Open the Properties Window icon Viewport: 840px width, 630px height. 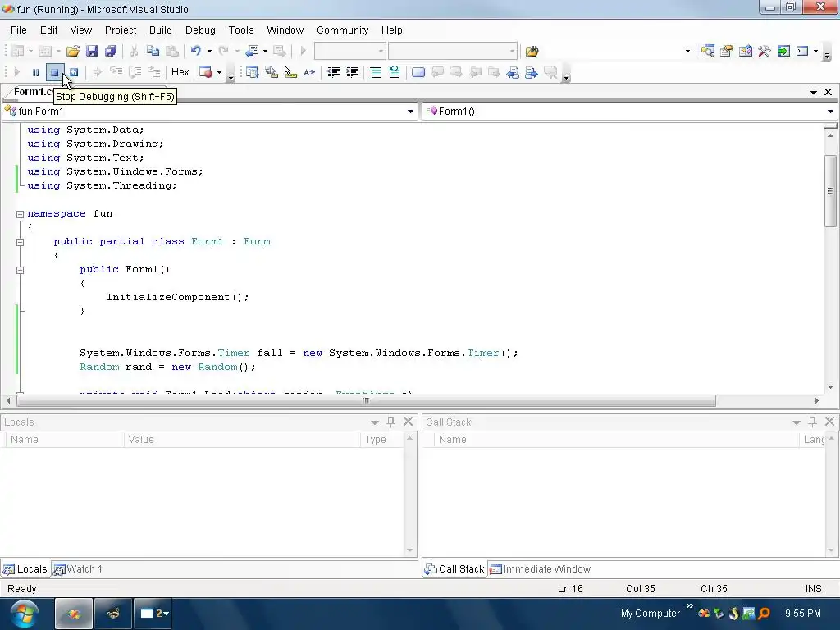coord(727,51)
